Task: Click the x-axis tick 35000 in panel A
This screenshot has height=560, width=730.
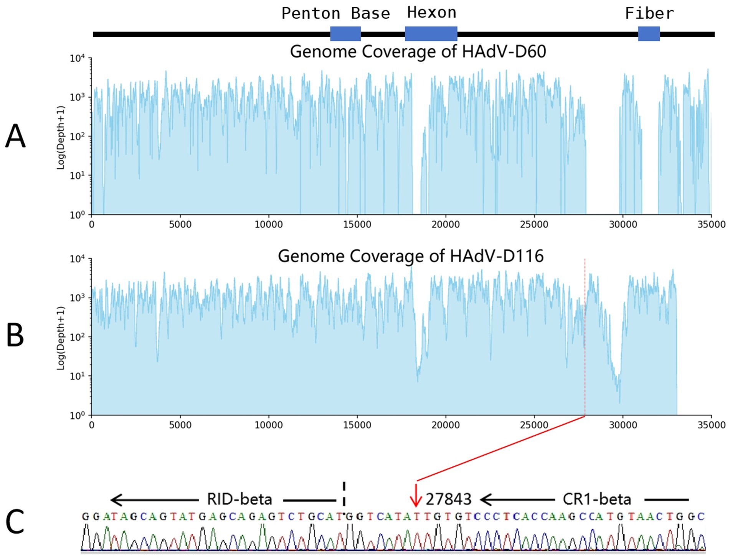Action: (x=711, y=224)
